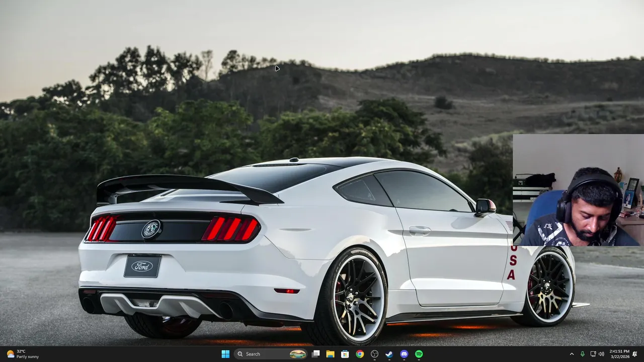The height and width of the screenshot is (362, 644).
Task: Open the weather widget showing Partly sunny
Action: (x=23, y=354)
